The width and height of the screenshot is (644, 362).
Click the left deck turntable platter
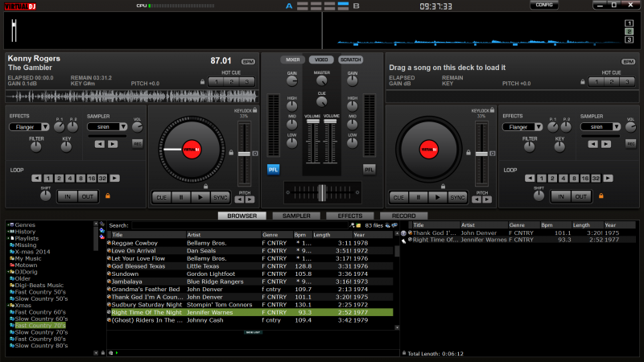click(192, 150)
